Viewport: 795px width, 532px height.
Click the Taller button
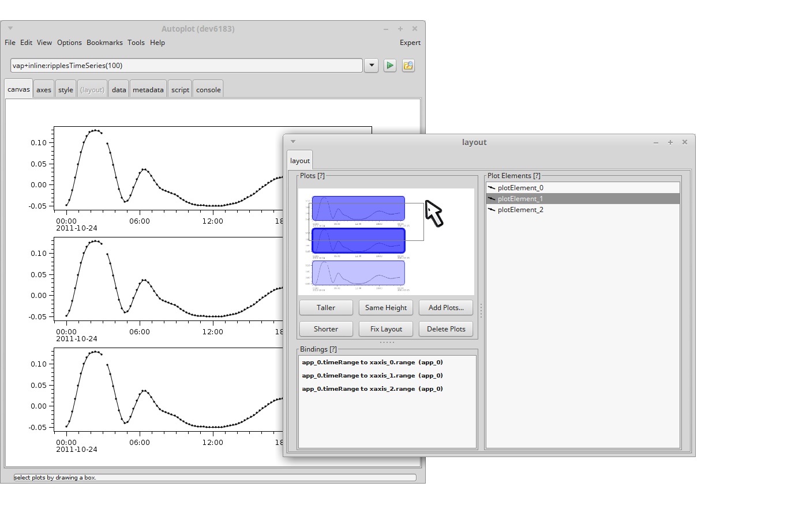click(x=326, y=308)
